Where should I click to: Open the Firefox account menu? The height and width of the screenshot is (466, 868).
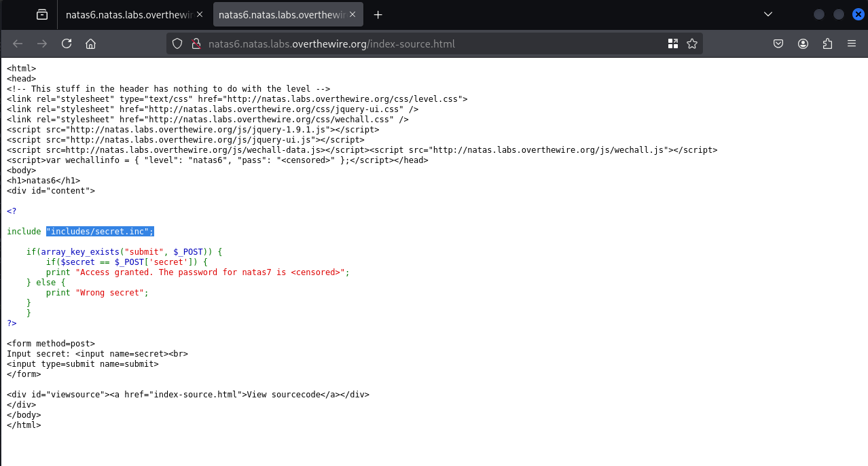click(803, 43)
